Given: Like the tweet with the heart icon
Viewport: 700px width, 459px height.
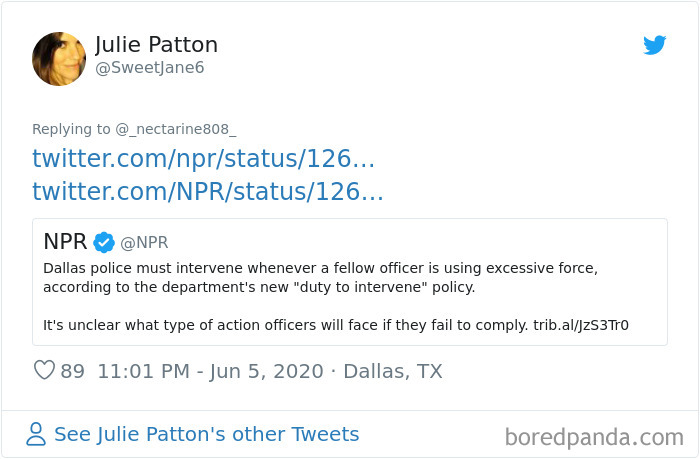Looking at the screenshot, I should tap(44, 371).
